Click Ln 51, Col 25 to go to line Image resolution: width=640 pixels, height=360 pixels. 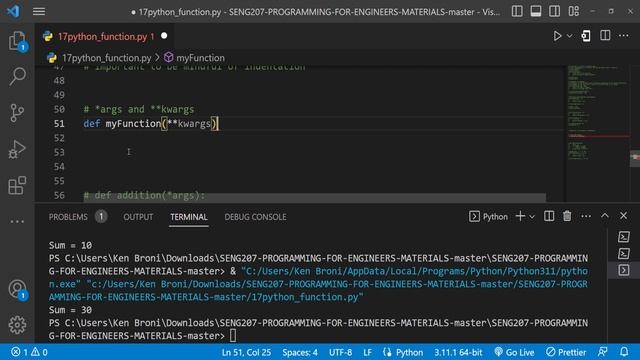(x=246, y=352)
